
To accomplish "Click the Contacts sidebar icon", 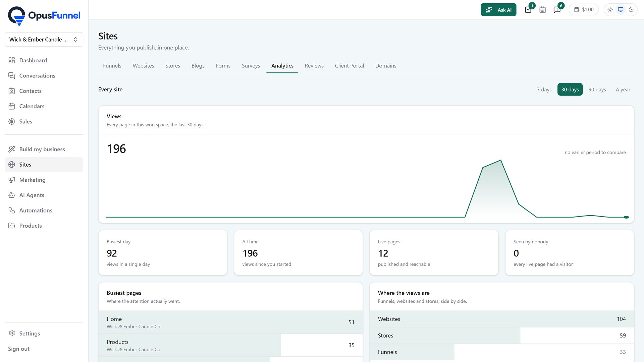I will click(12, 91).
